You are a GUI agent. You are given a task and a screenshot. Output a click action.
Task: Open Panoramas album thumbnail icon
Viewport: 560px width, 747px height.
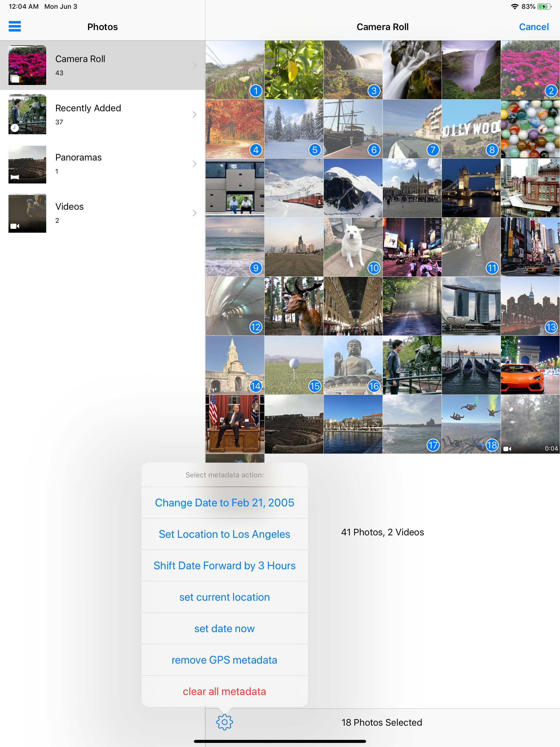pyautogui.click(x=27, y=164)
